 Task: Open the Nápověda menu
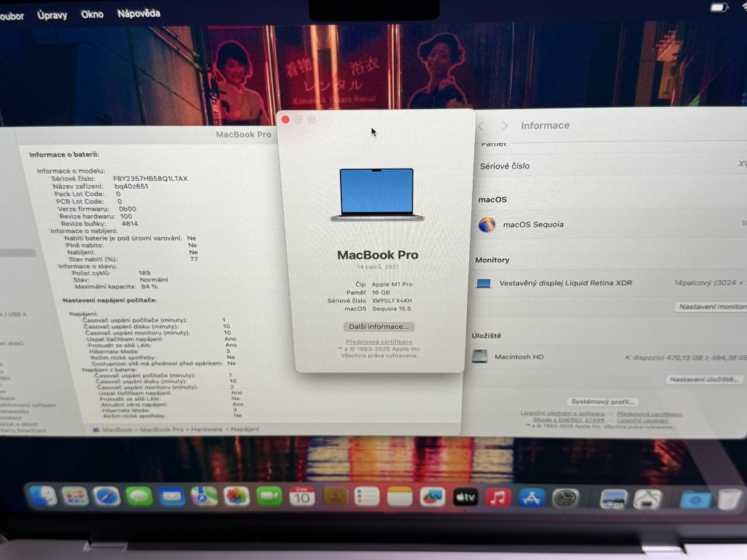(x=139, y=13)
